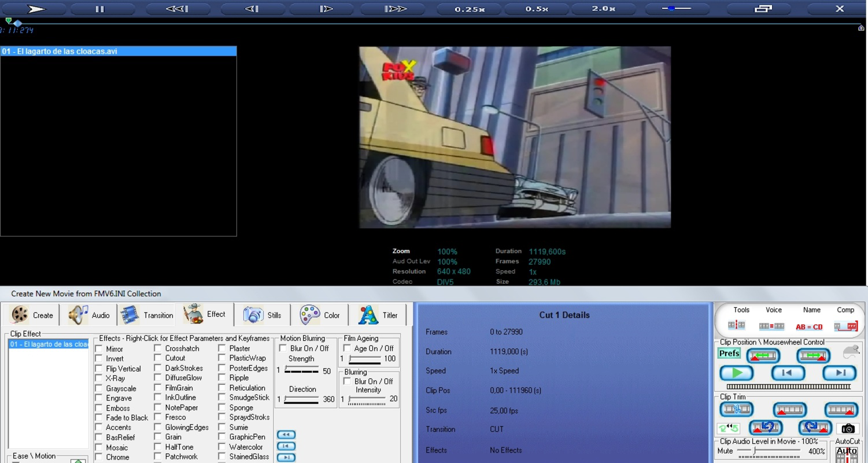Play the clip with the green play button
The image size is (868, 463).
[x=736, y=373]
